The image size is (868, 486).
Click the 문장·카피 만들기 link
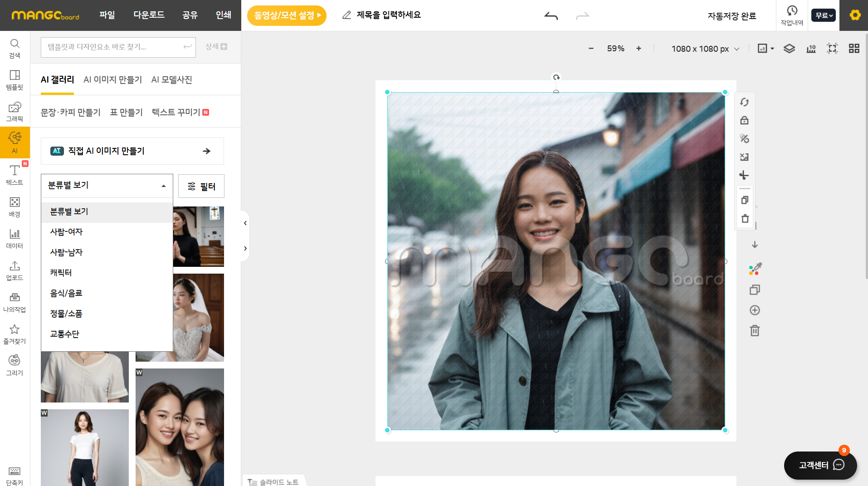coord(71,113)
